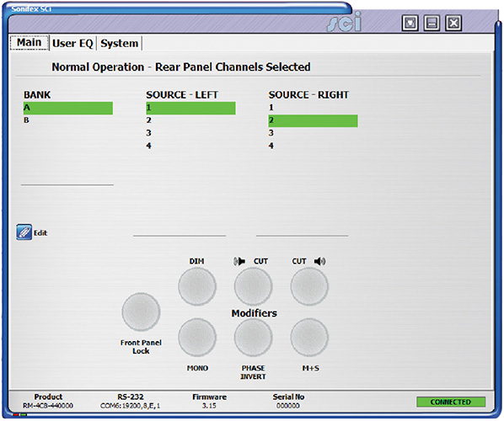Toggle the M+S modifier button
This screenshot has height=421, width=504.
point(309,337)
